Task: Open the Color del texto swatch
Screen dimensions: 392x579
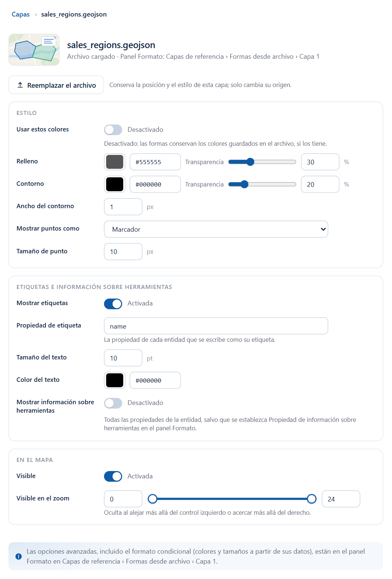Action: pyautogui.click(x=115, y=380)
